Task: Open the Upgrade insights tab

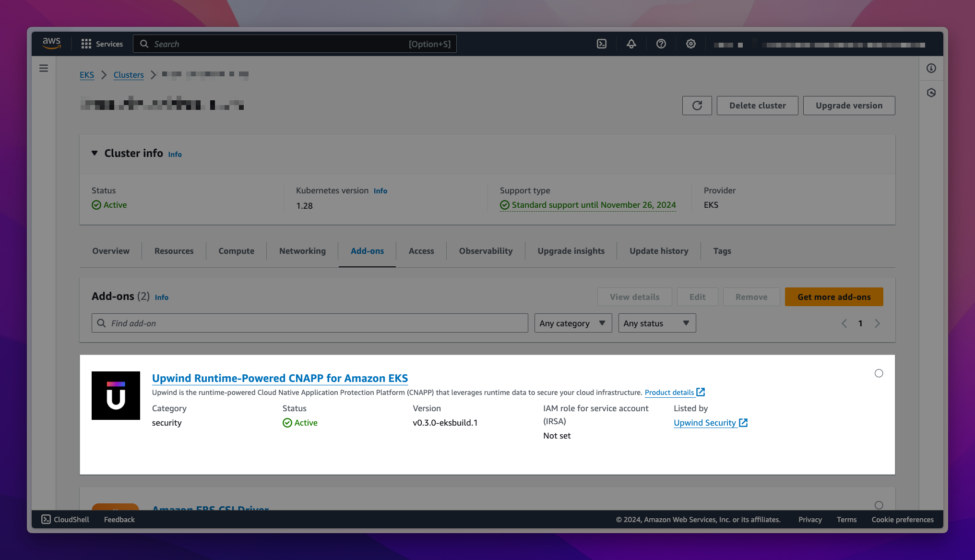Action: [571, 251]
